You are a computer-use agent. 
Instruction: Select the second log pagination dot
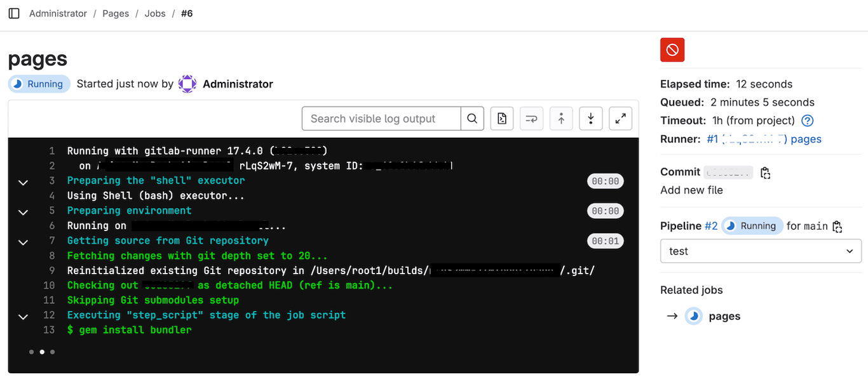coord(41,352)
